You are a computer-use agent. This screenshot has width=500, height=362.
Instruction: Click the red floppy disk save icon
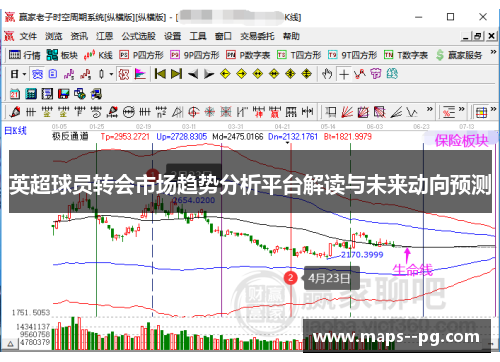(x=64, y=94)
